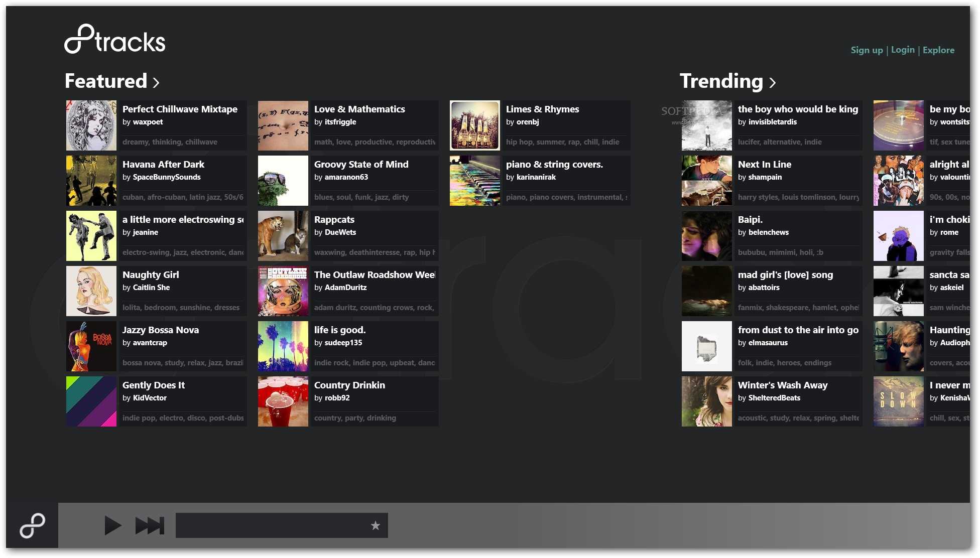Skip to next track with the skip-forward button
The image size is (980, 558).
point(150,525)
